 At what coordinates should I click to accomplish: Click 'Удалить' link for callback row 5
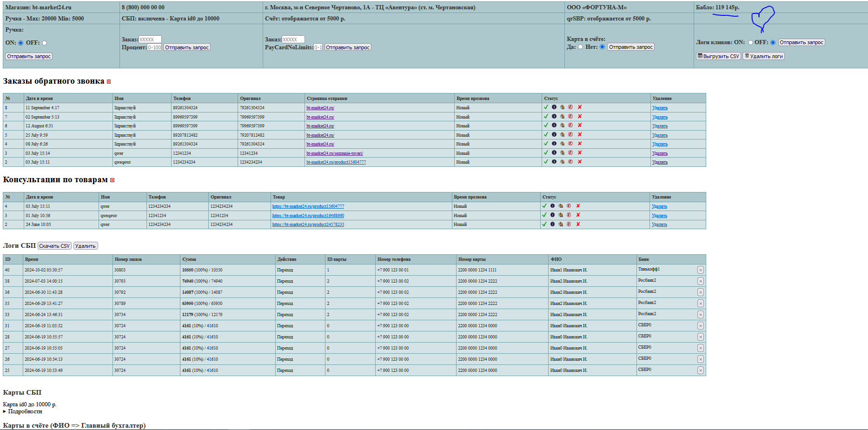[660, 135]
